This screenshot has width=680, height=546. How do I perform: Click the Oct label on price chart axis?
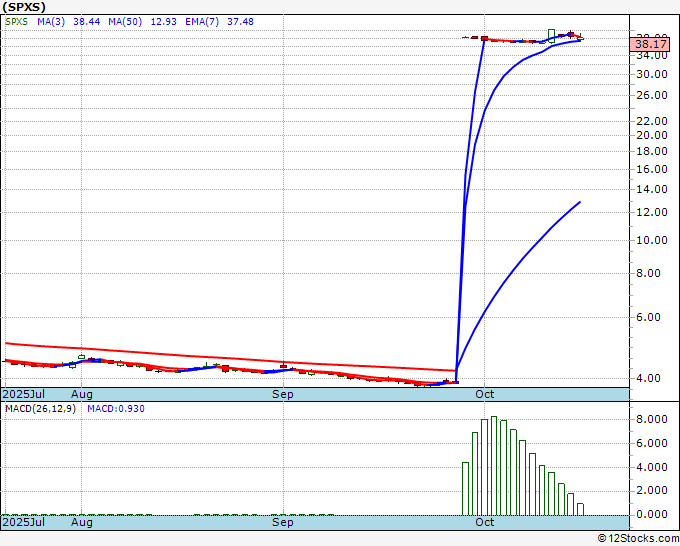[485, 394]
